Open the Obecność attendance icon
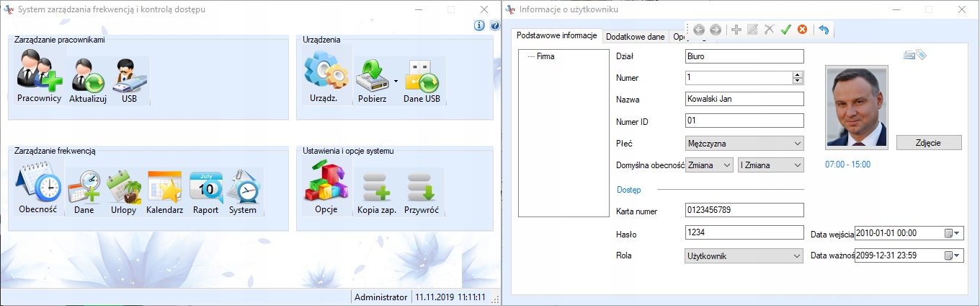Viewport: 980px width, 306px height. tap(39, 189)
